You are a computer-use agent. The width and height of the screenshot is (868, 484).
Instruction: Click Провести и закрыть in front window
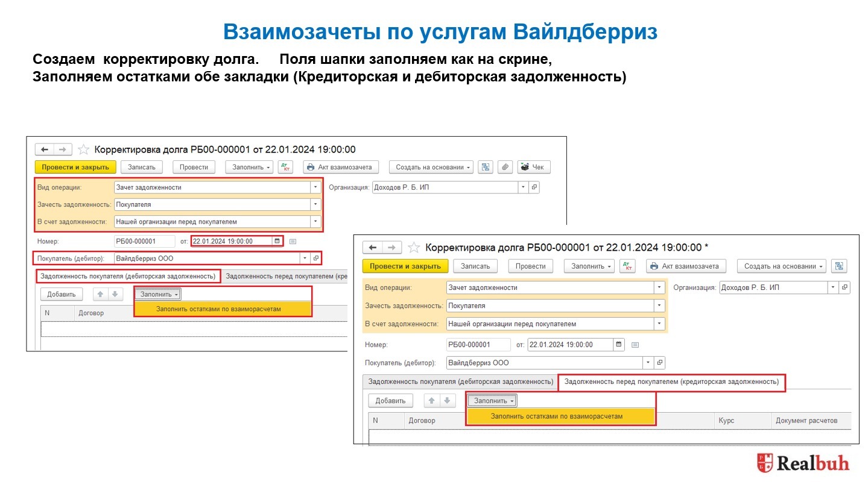pyautogui.click(x=405, y=266)
